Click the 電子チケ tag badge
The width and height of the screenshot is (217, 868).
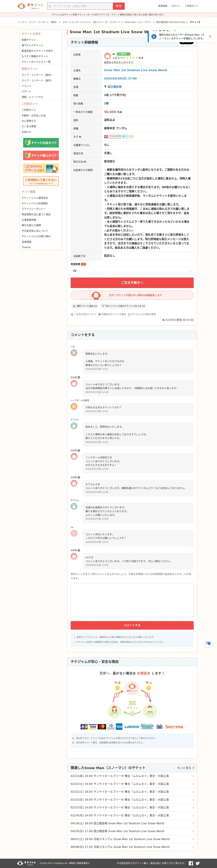point(125,136)
